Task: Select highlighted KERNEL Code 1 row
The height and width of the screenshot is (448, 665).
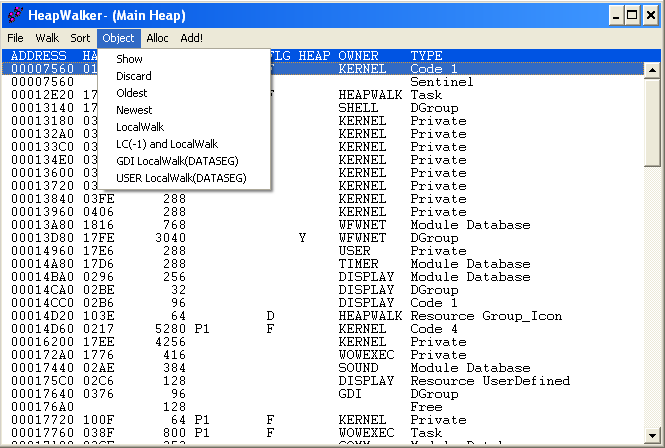Action: click(323, 69)
